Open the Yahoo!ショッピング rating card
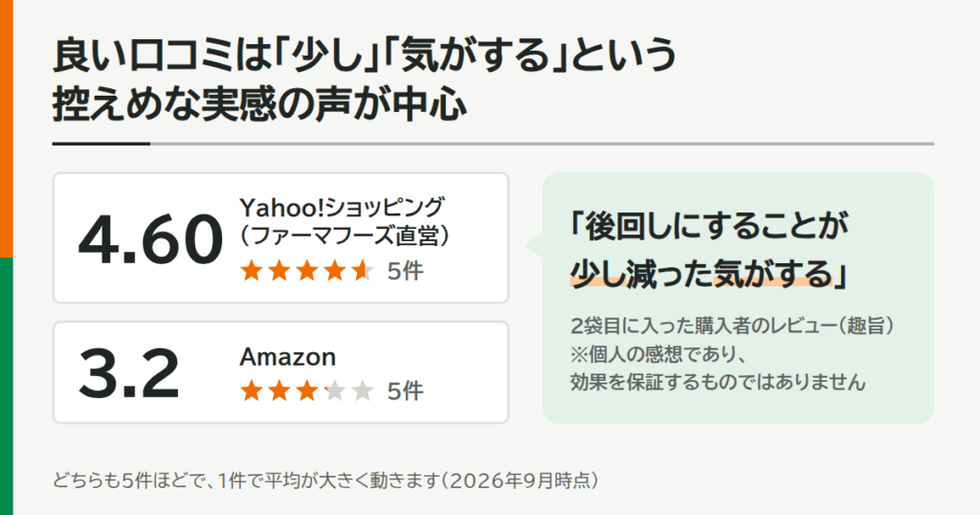 click(280, 238)
